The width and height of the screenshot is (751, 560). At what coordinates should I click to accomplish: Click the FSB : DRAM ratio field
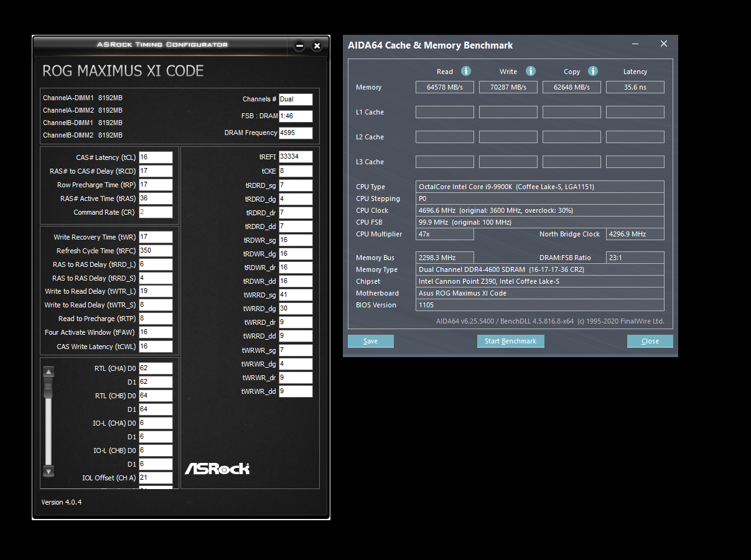296,116
